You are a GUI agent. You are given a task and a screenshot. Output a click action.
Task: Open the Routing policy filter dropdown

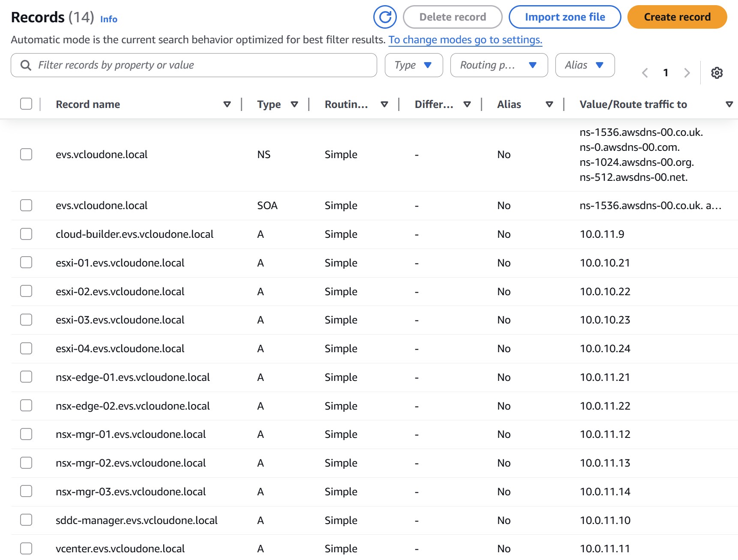tap(498, 65)
